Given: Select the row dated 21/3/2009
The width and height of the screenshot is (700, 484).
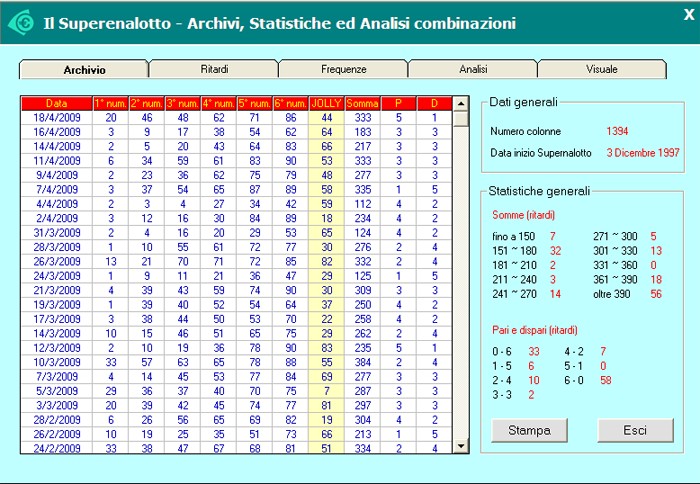Looking at the screenshot, I should 237,290.
